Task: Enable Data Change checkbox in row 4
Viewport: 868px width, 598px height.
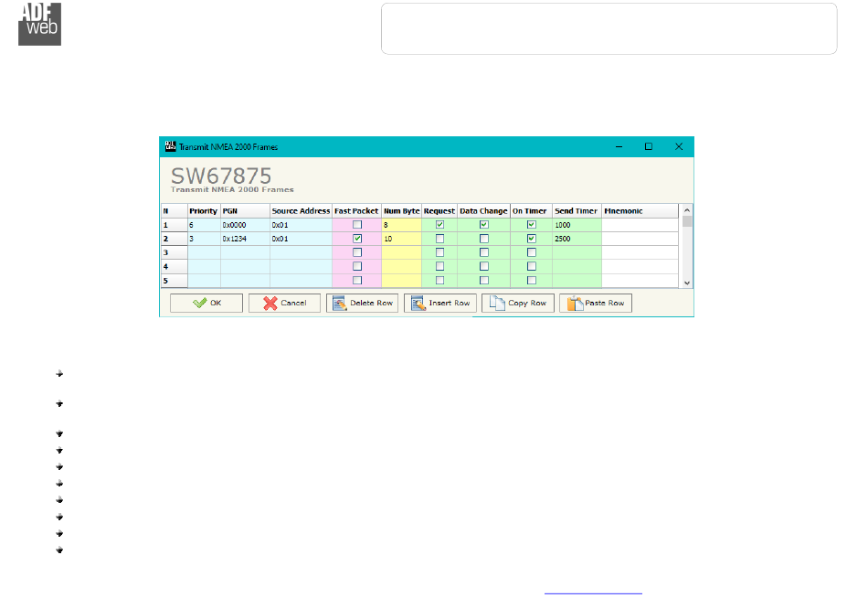Action: point(484,267)
